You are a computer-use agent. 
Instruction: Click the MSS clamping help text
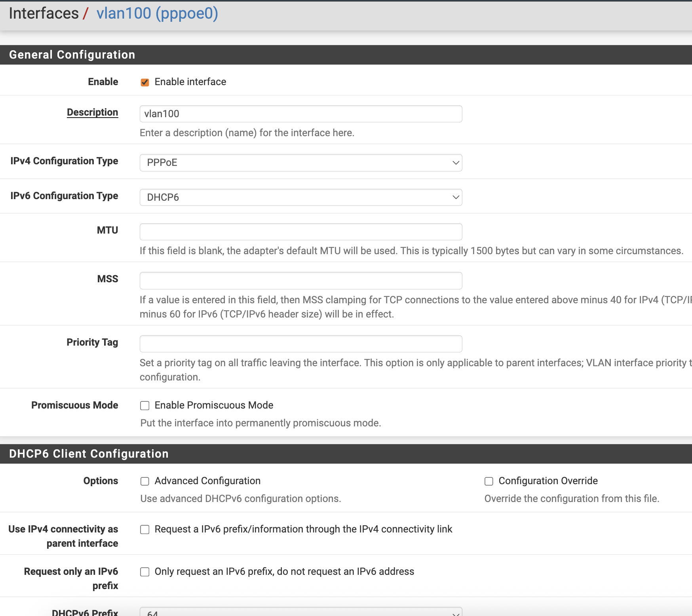(x=416, y=307)
